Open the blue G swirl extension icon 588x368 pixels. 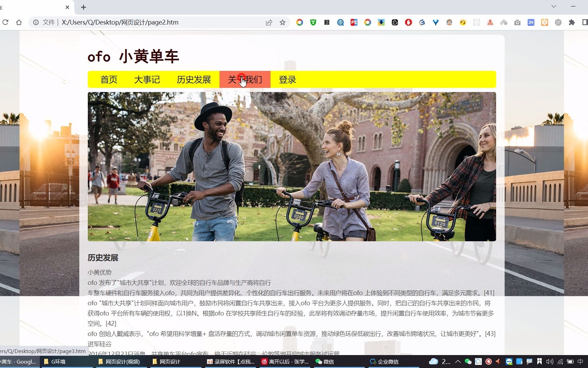(422, 22)
